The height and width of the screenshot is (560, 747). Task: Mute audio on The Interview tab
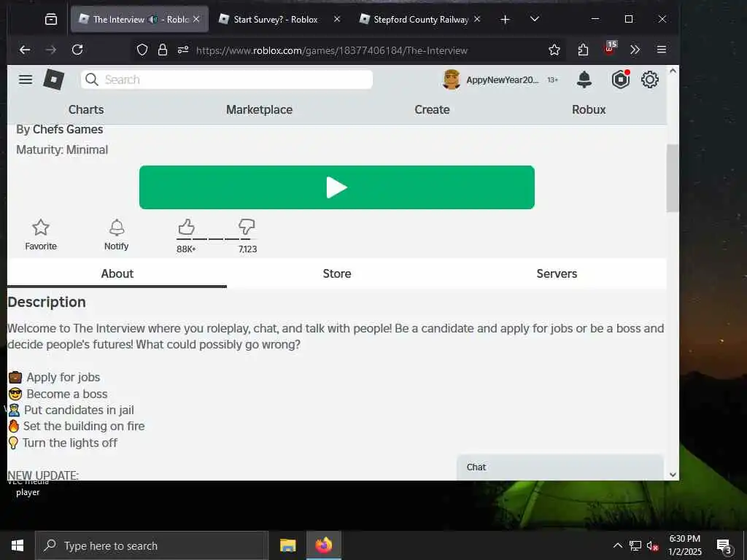pos(153,20)
